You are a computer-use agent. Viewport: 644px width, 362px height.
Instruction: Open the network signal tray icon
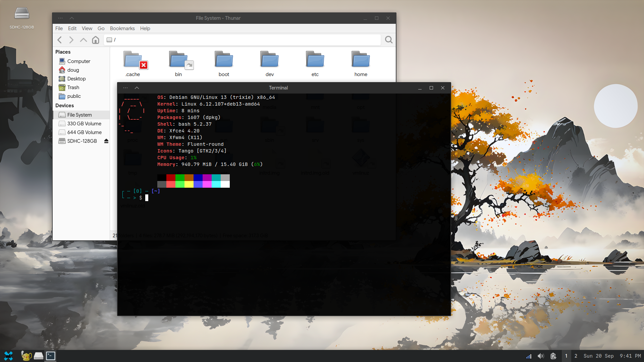point(529,356)
